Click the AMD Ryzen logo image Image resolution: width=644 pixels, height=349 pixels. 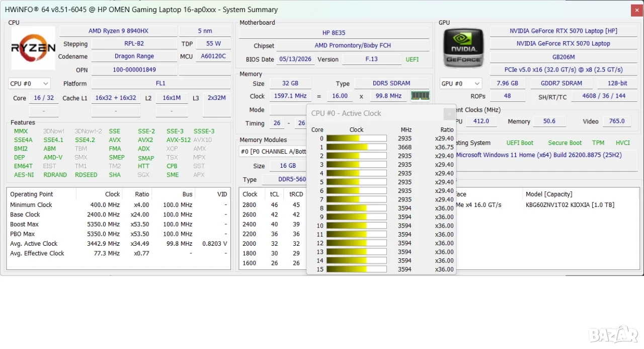[x=33, y=48]
